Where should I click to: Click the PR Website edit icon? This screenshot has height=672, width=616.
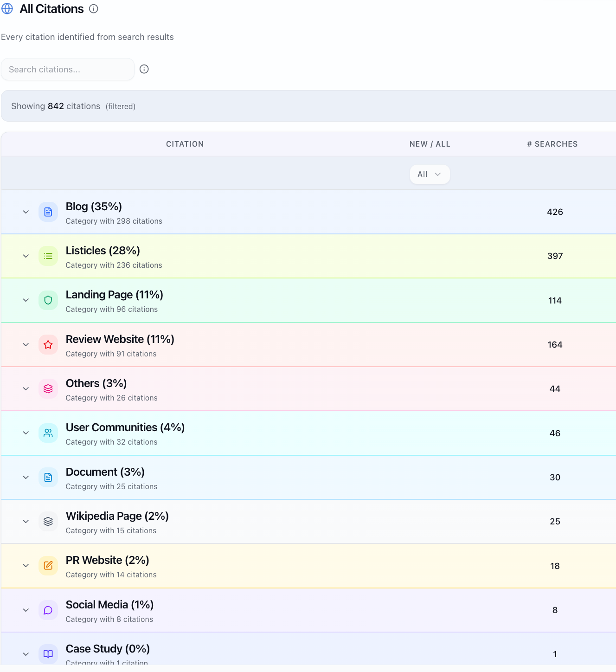(x=48, y=566)
